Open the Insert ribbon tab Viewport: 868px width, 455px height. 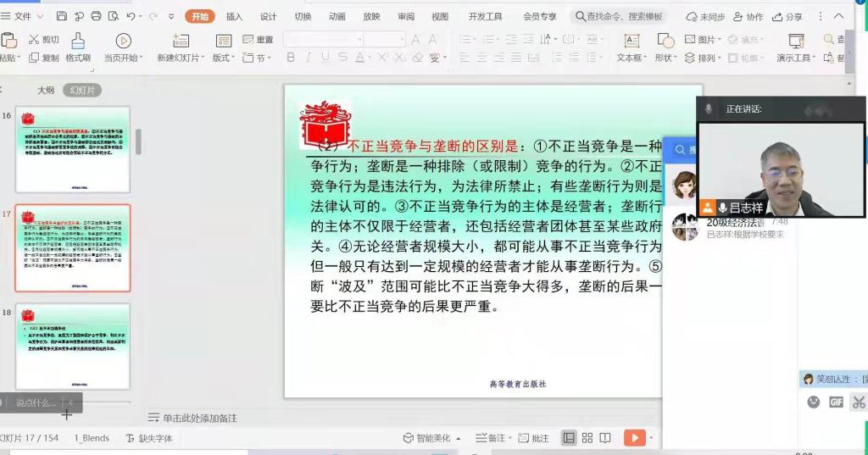[234, 16]
